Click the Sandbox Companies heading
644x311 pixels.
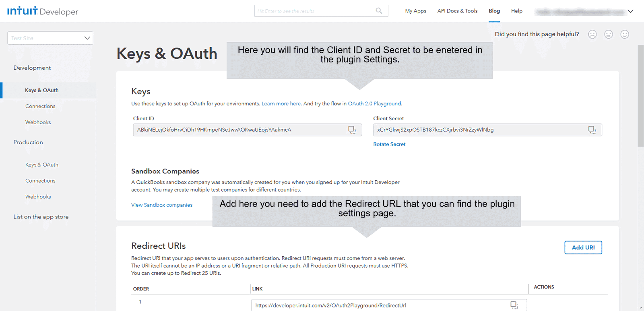(165, 171)
